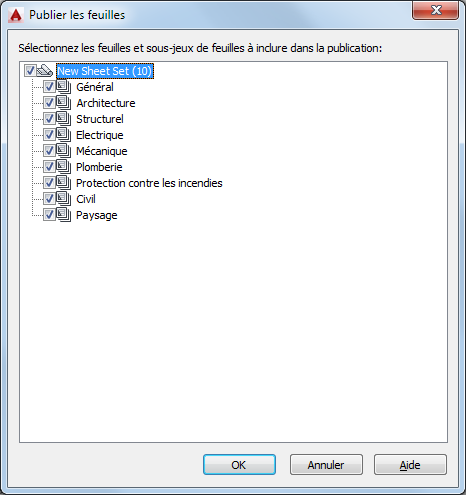Uncheck the New Sheet Set root checkbox
466x495 pixels.
pyautogui.click(x=30, y=71)
